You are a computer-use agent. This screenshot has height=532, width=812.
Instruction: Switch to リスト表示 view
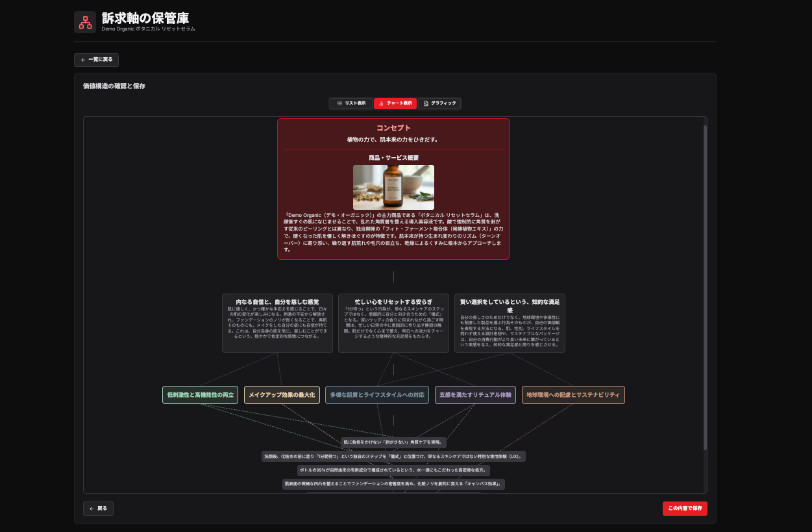(x=351, y=103)
